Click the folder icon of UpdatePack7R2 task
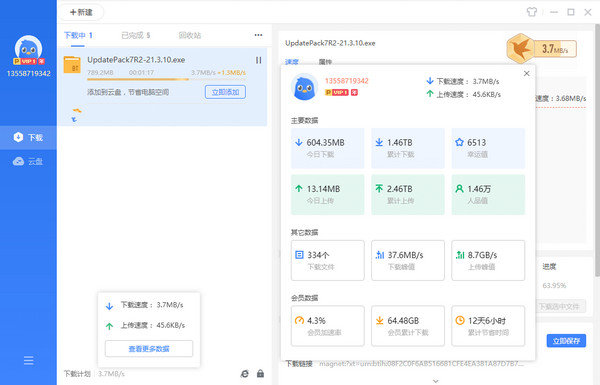The height and width of the screenshot is (385, 600). click(72, 64)
